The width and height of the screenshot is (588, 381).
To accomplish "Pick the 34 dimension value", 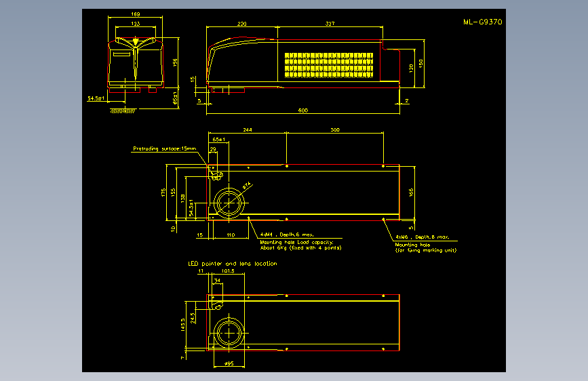I will 217,281.
